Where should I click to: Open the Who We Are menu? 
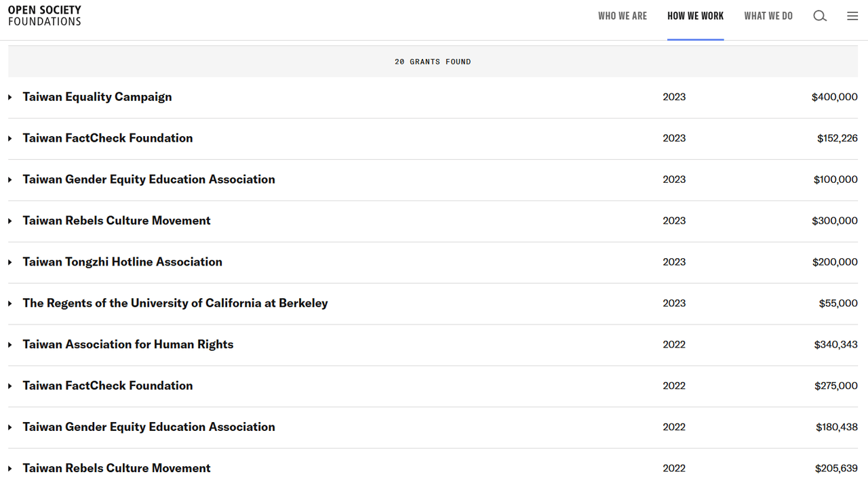[x=622, y=16]
